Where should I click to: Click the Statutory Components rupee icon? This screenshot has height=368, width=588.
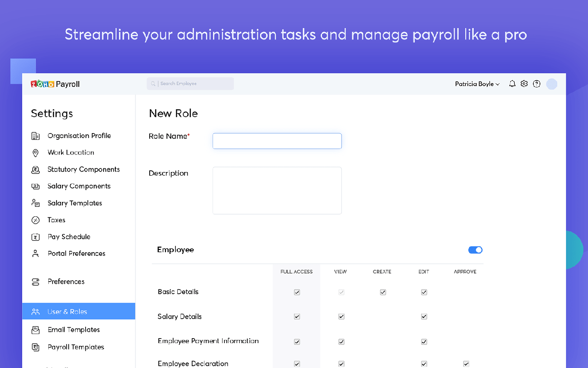coord(36,169)
